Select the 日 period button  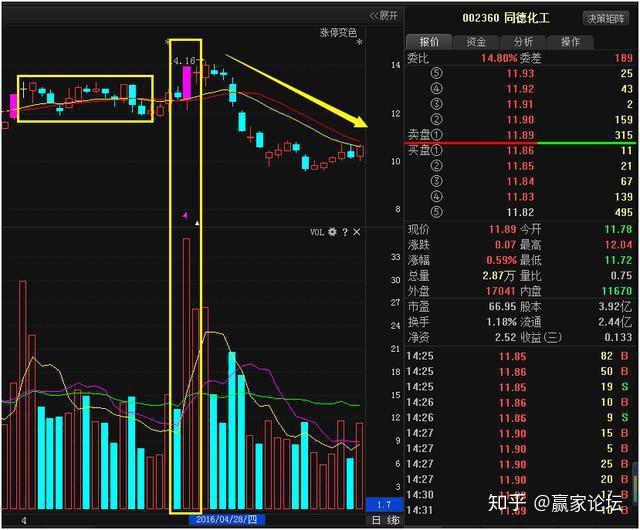pos(376,520)
